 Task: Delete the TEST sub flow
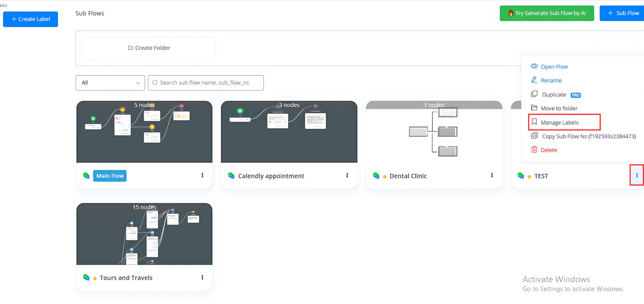click(x=548, y=150)
